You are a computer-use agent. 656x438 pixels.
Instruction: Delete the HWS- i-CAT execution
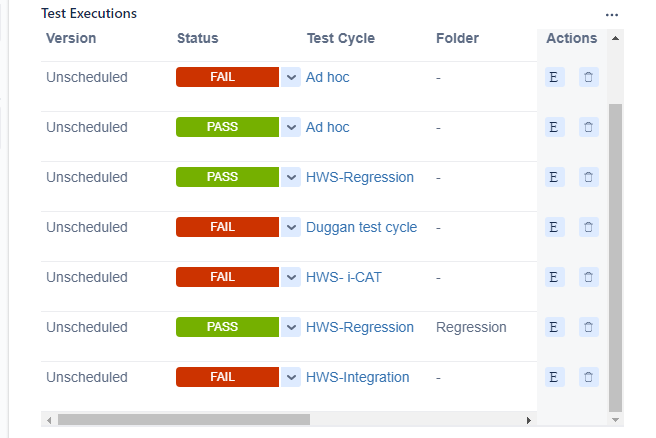(588, 277)
